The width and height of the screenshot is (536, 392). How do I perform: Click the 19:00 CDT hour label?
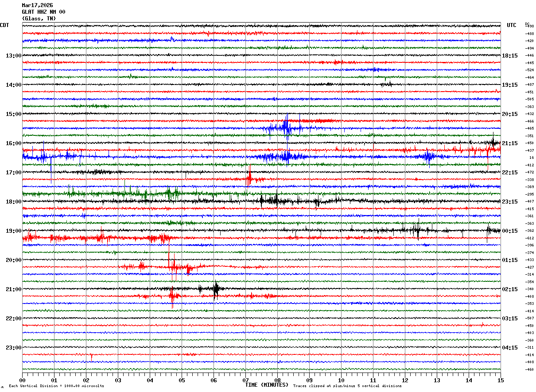[13, 231]
